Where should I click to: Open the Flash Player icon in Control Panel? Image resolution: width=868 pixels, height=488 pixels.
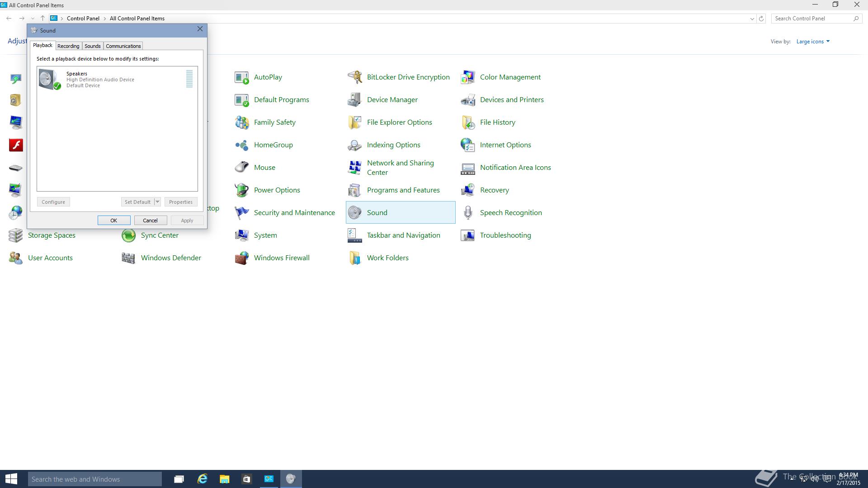16,145
